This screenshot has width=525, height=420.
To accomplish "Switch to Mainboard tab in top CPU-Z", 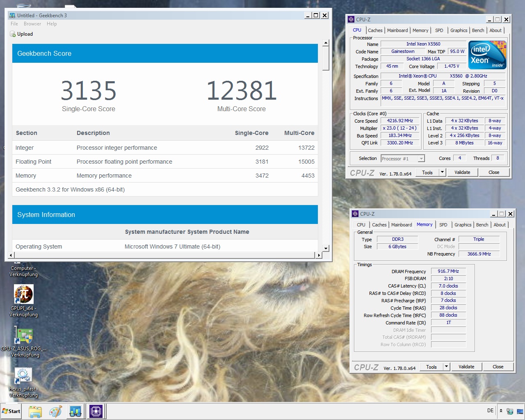I will (397, 30).
